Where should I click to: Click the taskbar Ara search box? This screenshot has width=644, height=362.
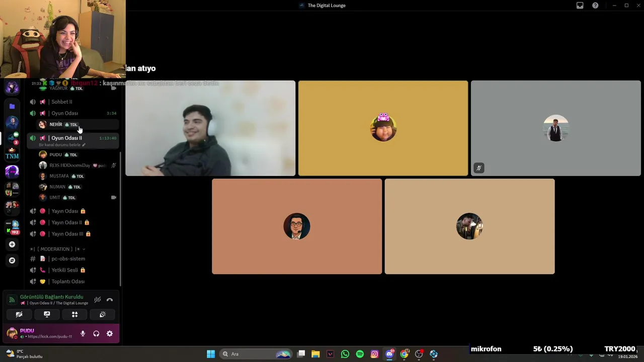(x=257, y=354)
